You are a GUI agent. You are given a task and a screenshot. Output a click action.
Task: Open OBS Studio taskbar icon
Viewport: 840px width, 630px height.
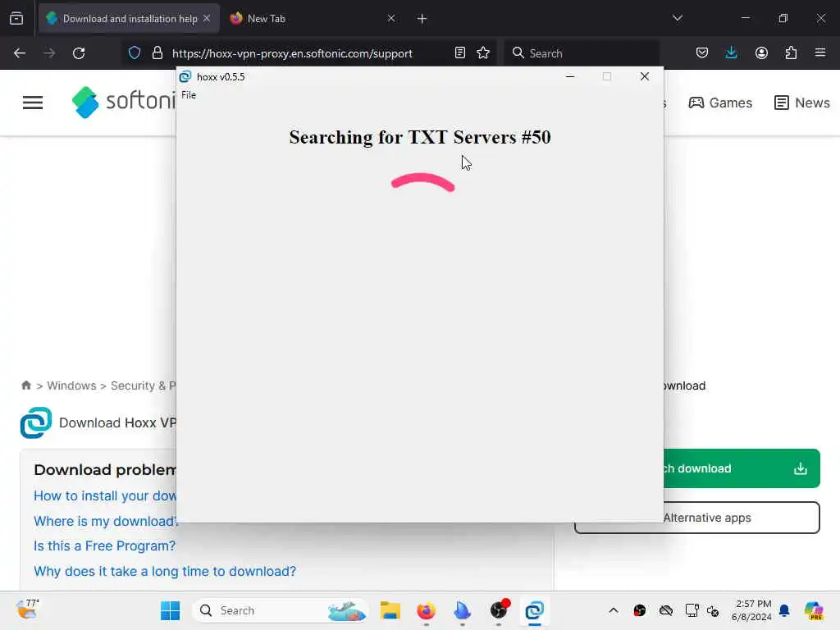pos(499,610)
